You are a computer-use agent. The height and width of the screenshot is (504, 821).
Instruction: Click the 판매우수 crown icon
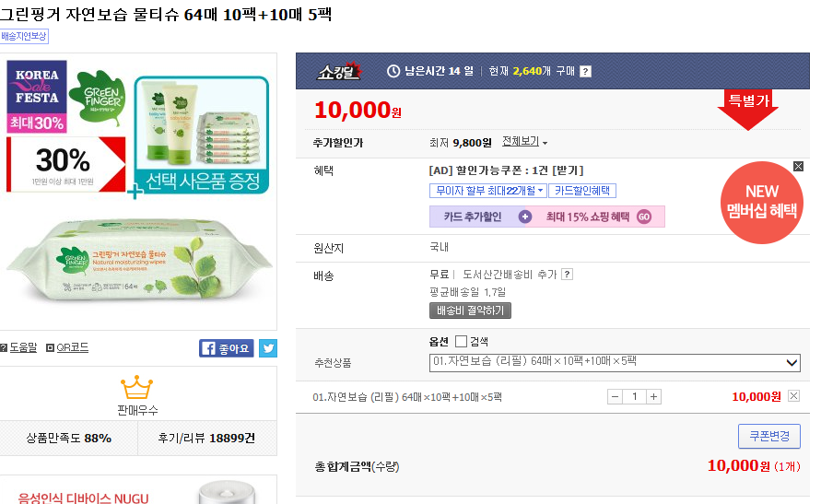[x=136, y=387]
